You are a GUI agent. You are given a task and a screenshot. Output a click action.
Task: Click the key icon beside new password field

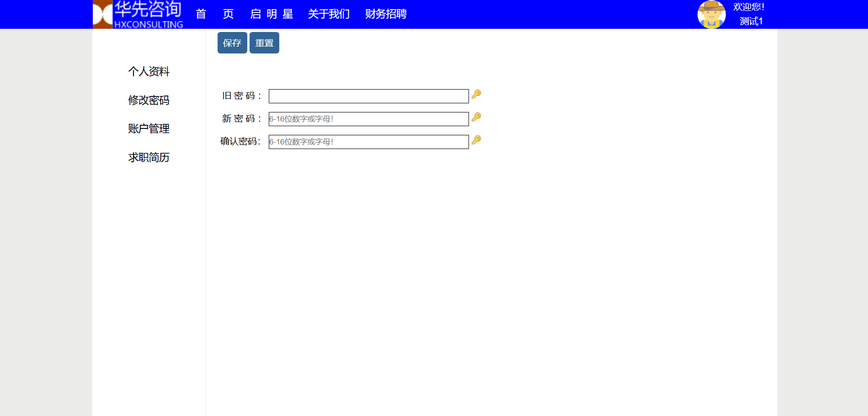[476, 117]
